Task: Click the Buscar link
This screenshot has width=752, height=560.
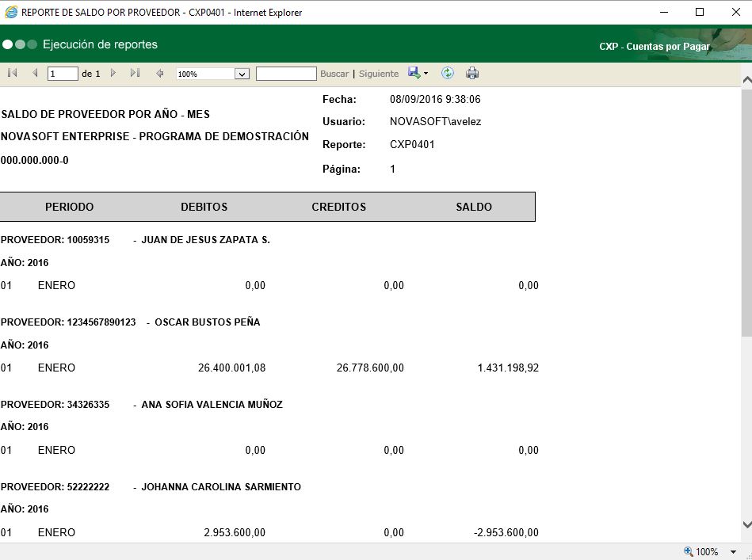Action: (334, 74)
